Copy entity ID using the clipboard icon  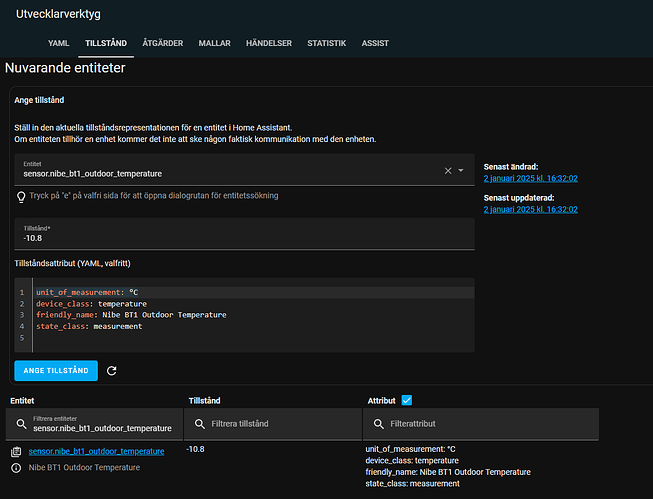(x=16, y=452)
